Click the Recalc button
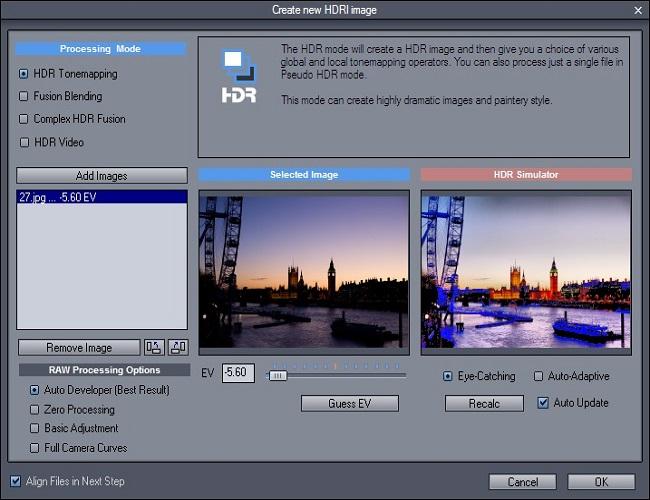650x500 pixels. click(x=484, y=403)
